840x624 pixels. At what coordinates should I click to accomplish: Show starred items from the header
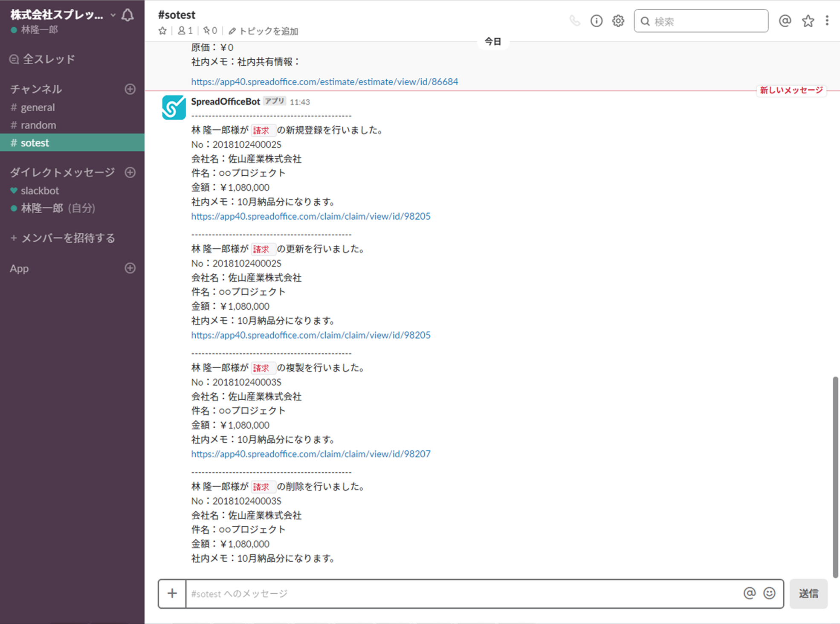pos(808,21)
